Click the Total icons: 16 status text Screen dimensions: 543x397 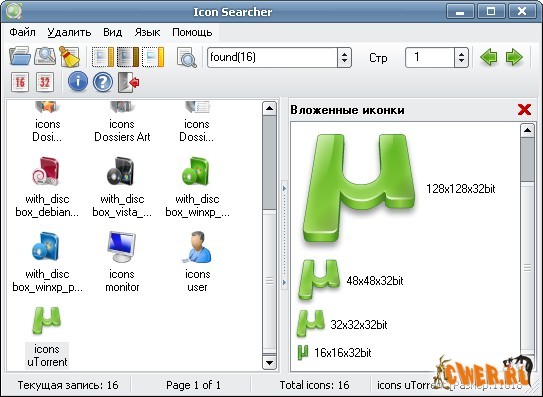pyautogui.click(x=314, y=385)
